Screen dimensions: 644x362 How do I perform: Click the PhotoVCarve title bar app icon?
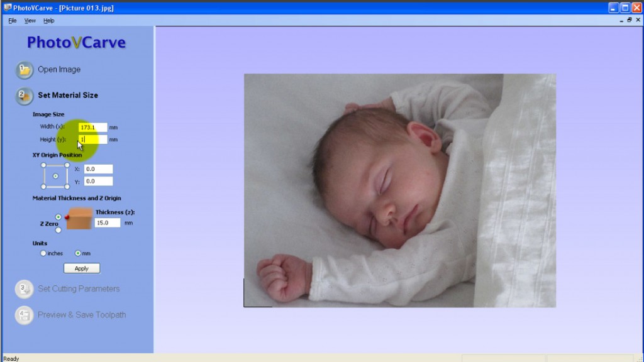click(x=6, y=8)
